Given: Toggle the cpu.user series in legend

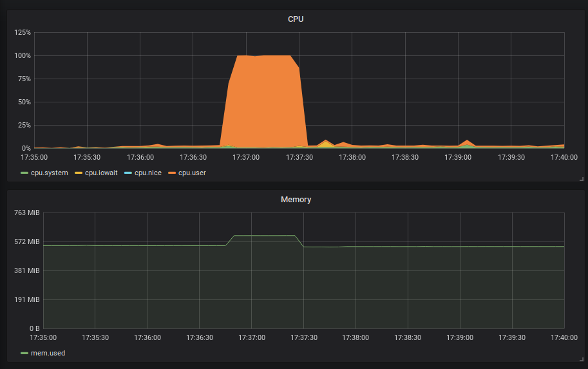Looking at the screenshot, I should [x=192, y=173].
